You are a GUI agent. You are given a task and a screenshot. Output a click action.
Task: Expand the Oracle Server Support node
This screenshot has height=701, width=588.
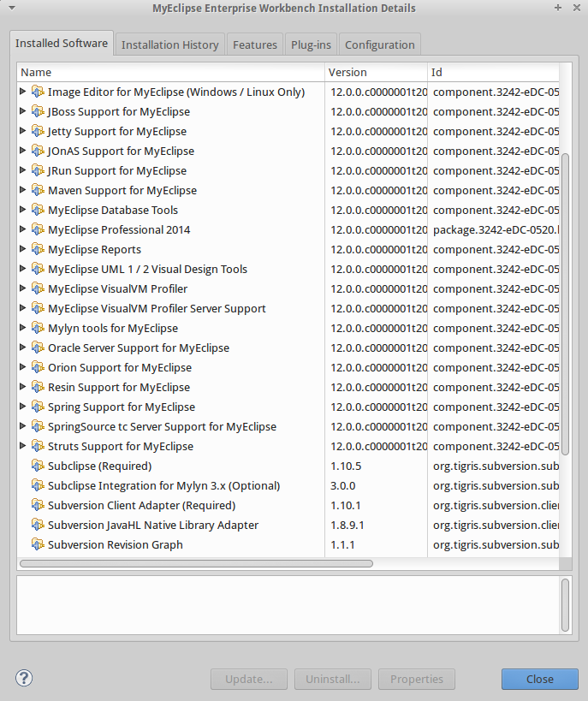23,347
